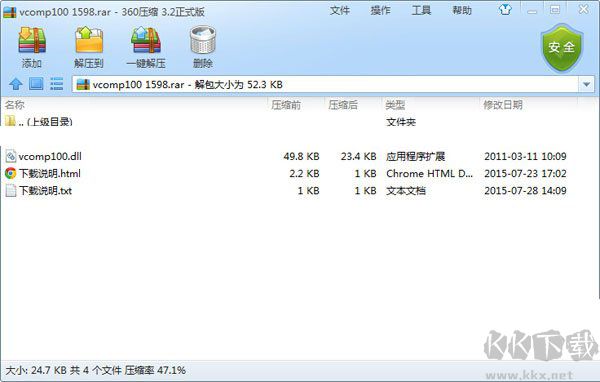Sort by 类型 column header
Viewport: 600px width, 382px height.
[395, 104]
